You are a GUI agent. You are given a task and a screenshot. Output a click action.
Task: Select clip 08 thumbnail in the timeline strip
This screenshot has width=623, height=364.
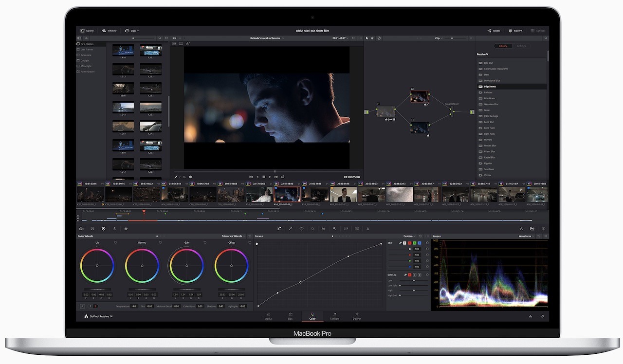tap(287, 195)
